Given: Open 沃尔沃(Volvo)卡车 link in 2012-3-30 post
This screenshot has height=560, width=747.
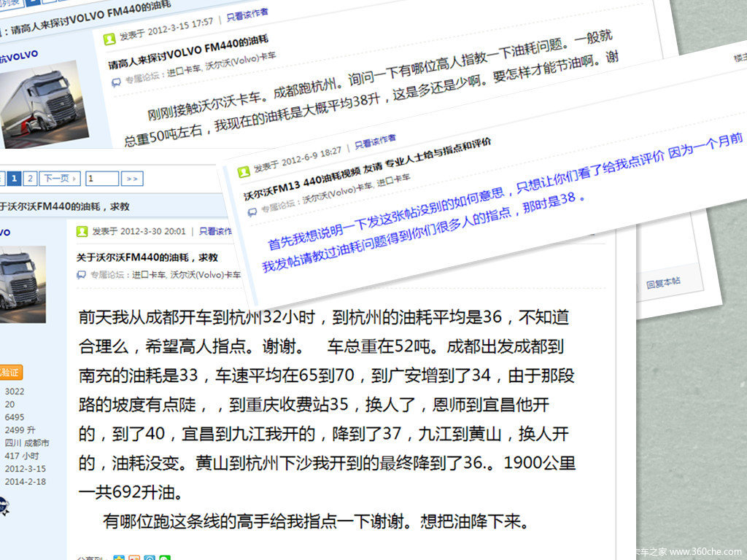Looking at the screenshot, I should (205, 275).
